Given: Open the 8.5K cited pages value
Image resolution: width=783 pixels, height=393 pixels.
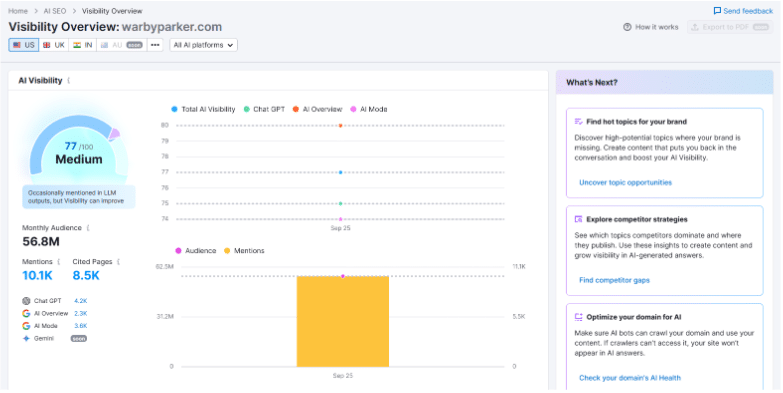Looking at the screenshot, I should tap(86, 276).
